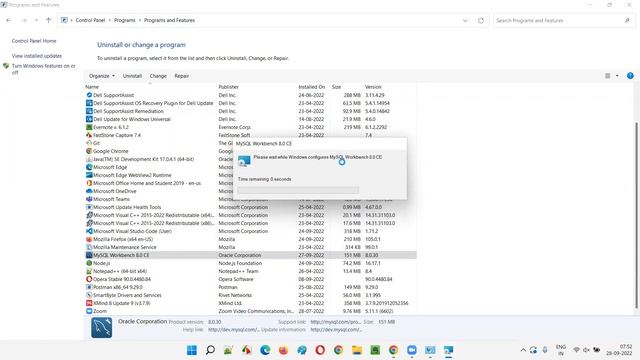The width and height of the screenshot is (640, 360).
Task: Go back with the Back arrow
Action: pos(9,20)
